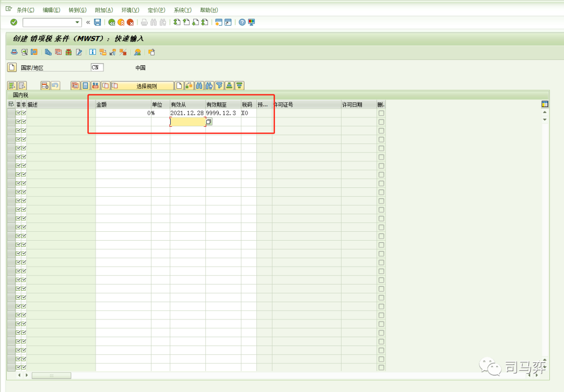Click the Customize Local Layout monitor icon

(x=251, y=22)
